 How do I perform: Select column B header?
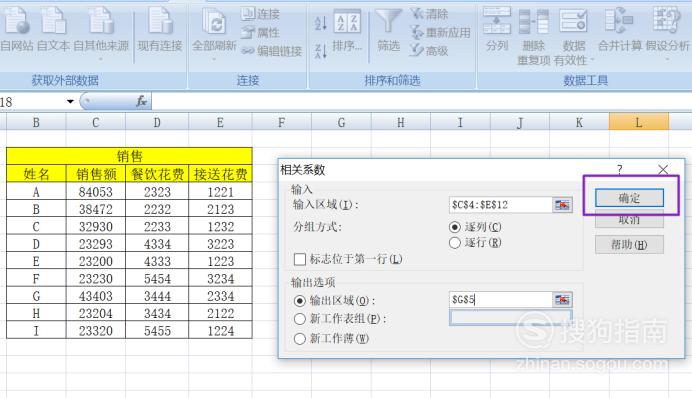point(36,122)
